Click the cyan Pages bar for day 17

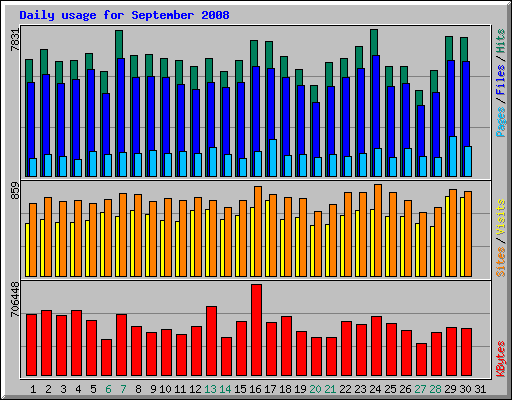(273, 158)
